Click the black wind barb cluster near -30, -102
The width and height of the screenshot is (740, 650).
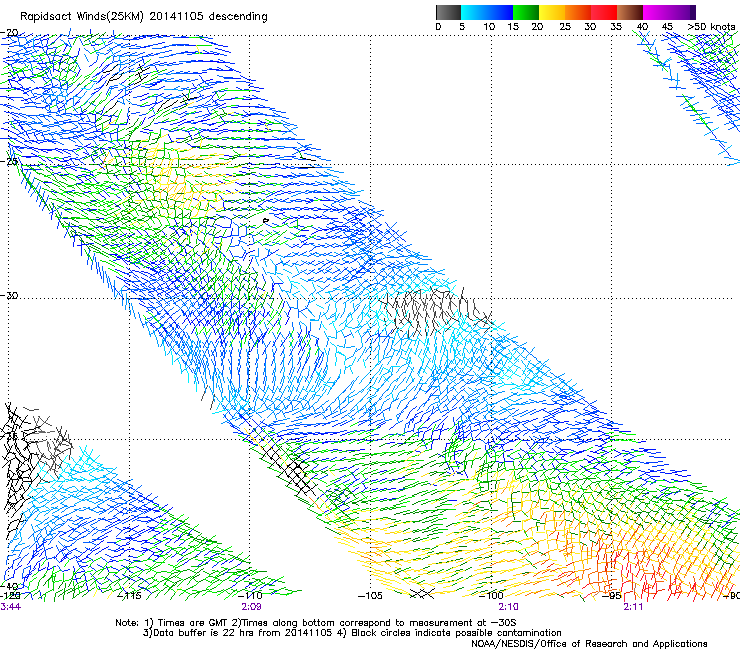click(434, 312)
